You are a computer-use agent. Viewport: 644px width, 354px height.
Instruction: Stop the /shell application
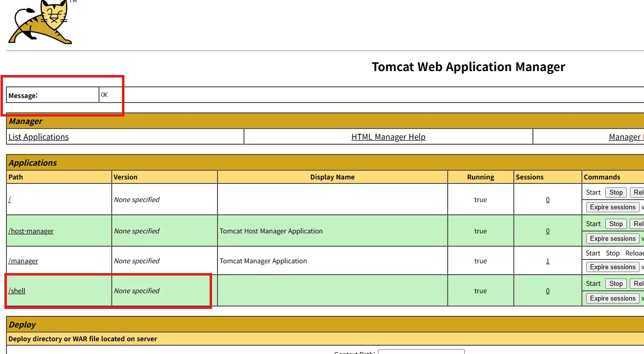616,284
